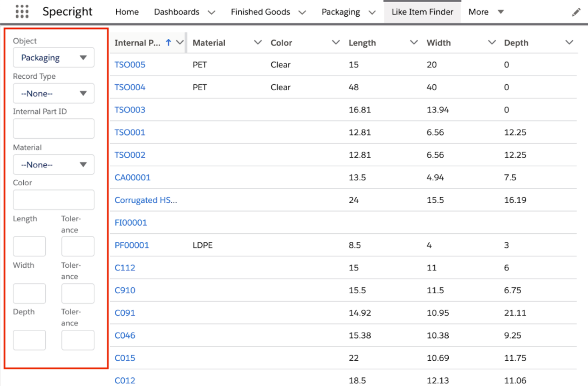Click the sort arrow on Internal Part column
588x386 pixels.
169,43
